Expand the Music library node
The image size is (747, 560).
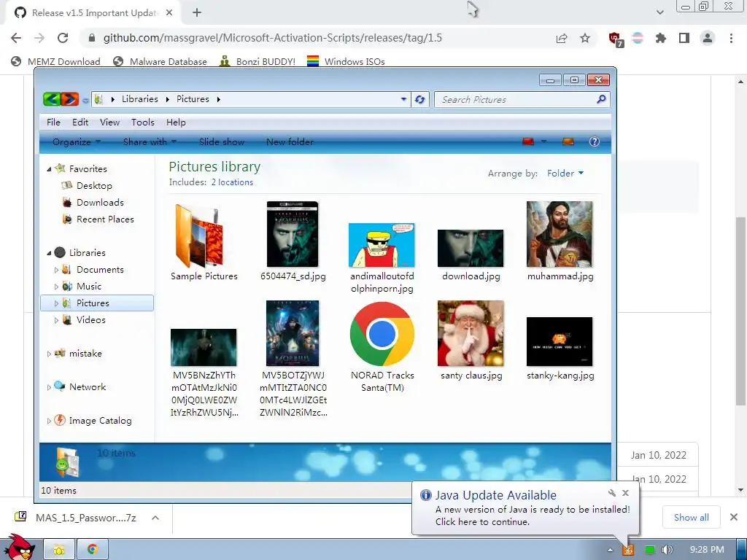pyautogui.click(x=56, y=287)
